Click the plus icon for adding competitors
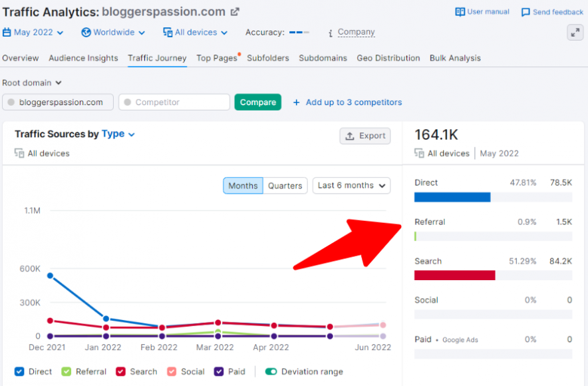Image resolution: width=588 pixels, height=386 pixels. coord(296,102)
